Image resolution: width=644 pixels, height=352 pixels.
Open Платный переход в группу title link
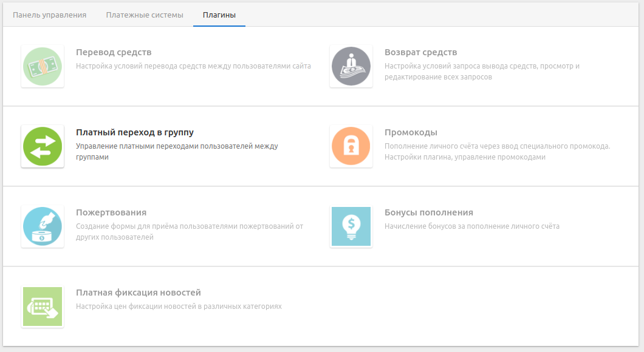pos(135,132)
